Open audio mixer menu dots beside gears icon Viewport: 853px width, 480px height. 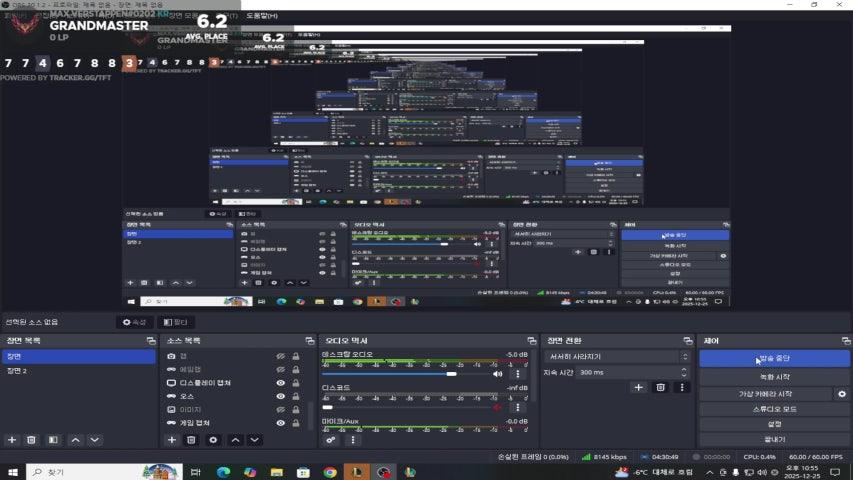(353, 440)
